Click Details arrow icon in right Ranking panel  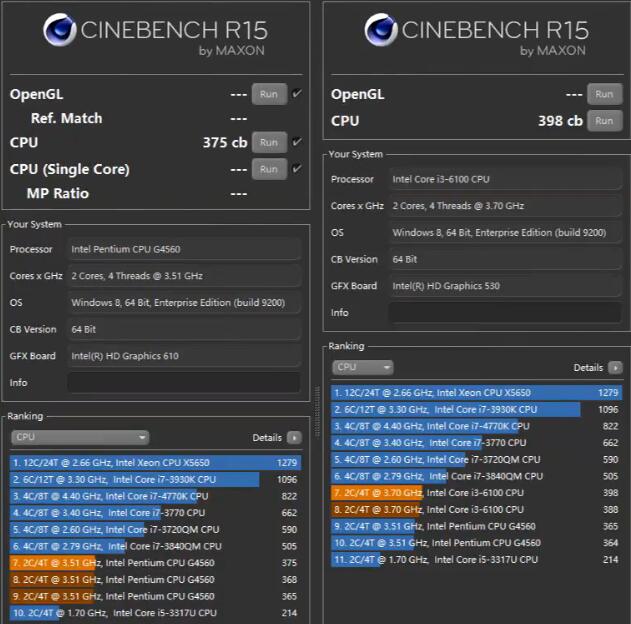pos(615,368)
